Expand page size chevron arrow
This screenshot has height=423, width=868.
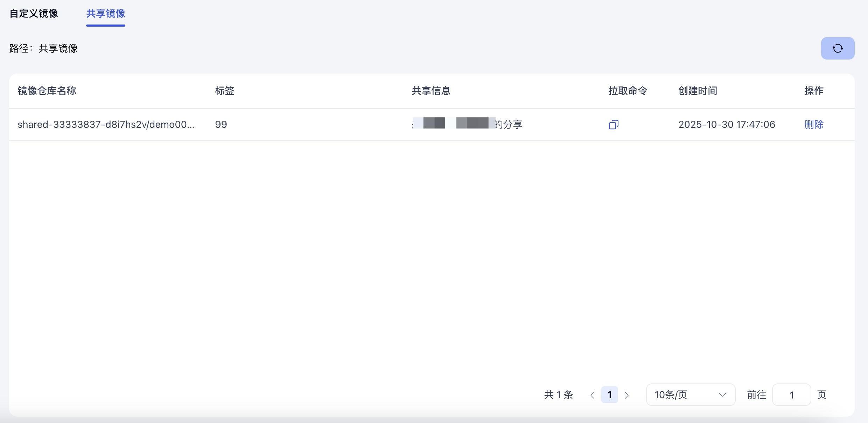[722, 395]
